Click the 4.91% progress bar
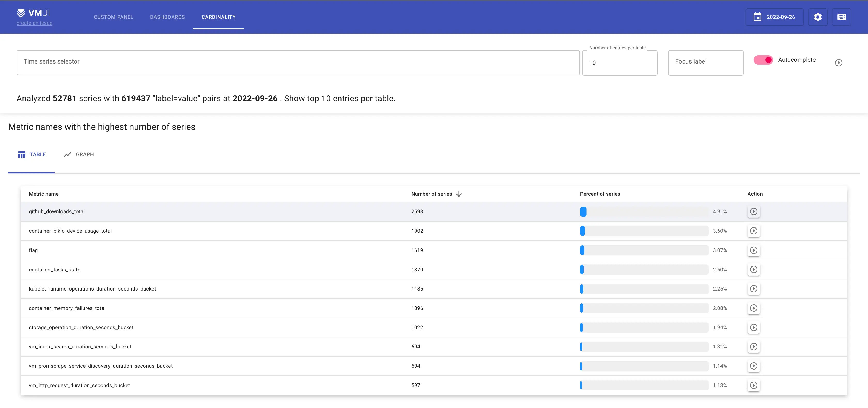This screenshot has width=868, height=408. click(x=644, y=211)
